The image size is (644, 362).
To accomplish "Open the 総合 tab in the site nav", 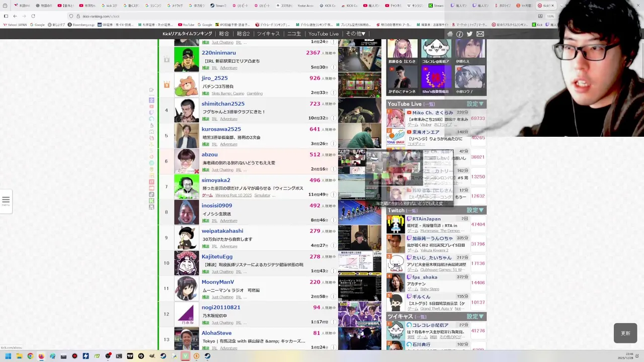I will coord(224,34).
